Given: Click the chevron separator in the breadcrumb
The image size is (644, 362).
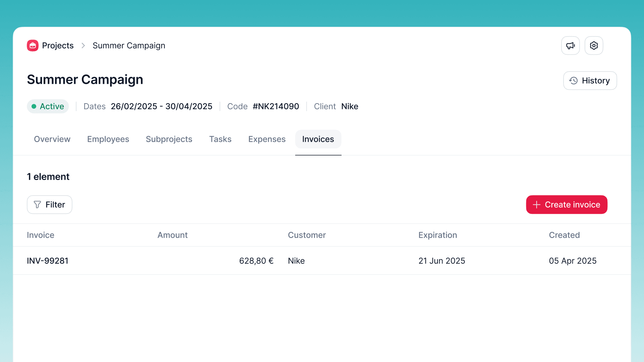Looking at the screenshot, I should tap(83, 46).
